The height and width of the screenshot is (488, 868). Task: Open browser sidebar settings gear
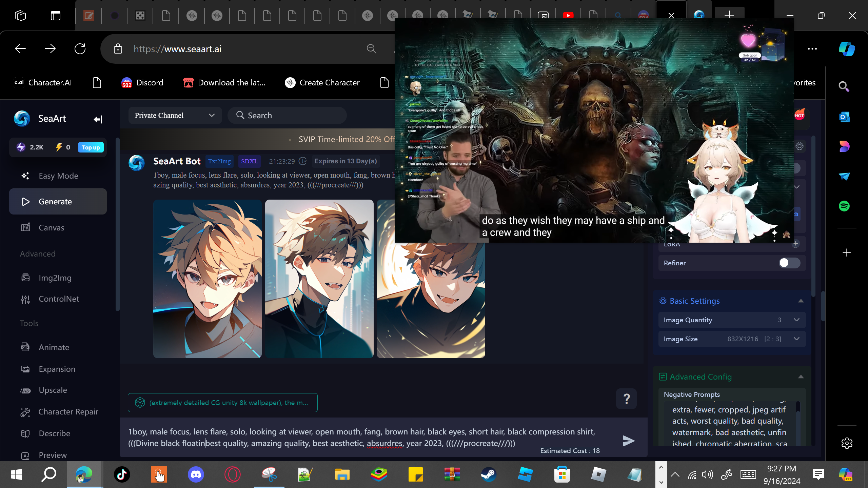847,443
